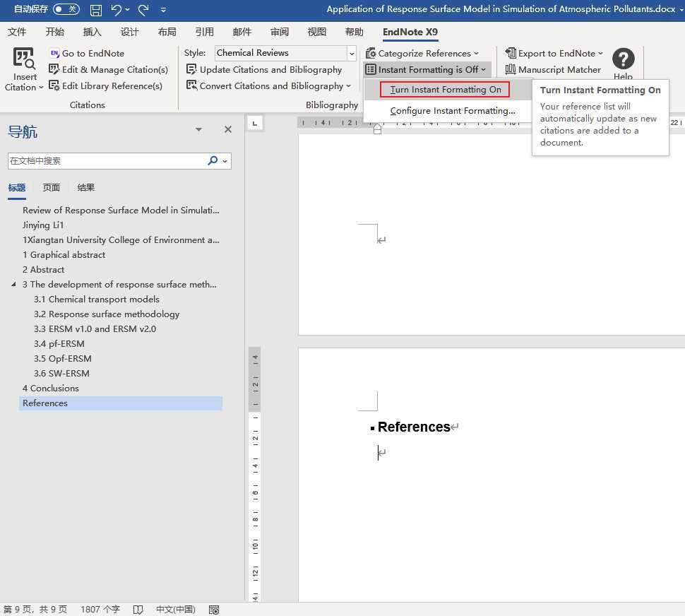The image size is (685, 616).
Task: Collapse heading 3 The development section
Action: (13, 284)
